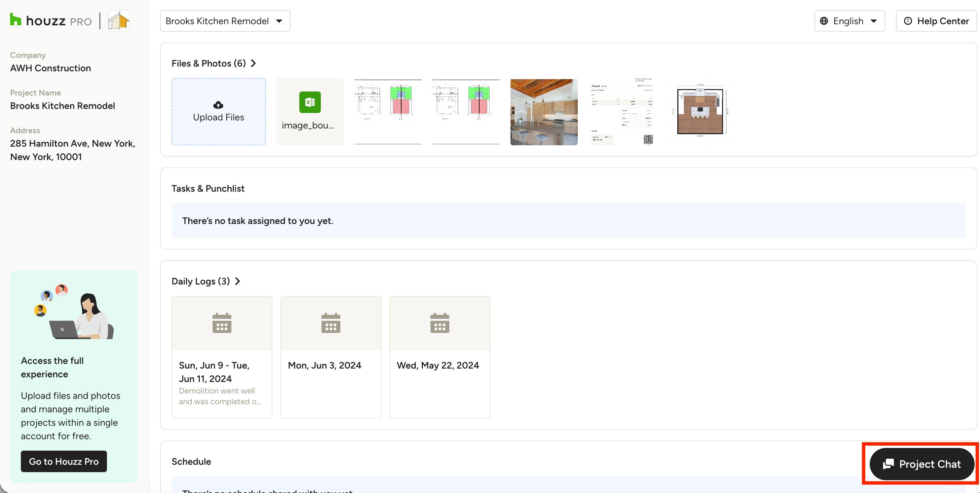Click the Project Chat bubble icon

click(x=889, y=464)
